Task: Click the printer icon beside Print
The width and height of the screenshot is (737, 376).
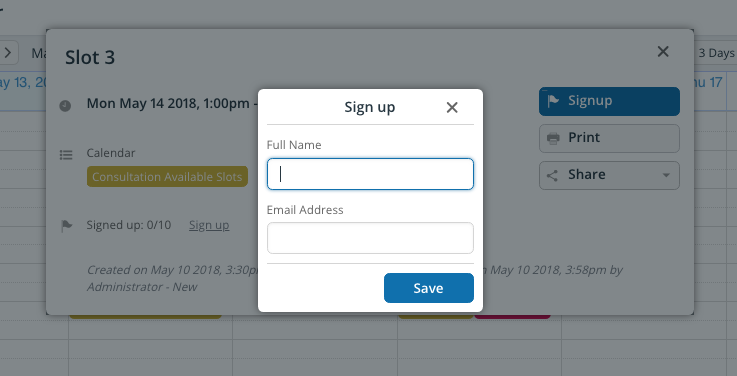Action: coord(553,138)
